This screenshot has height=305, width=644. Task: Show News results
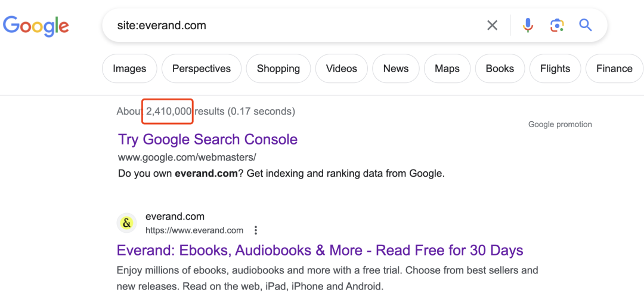396,69
